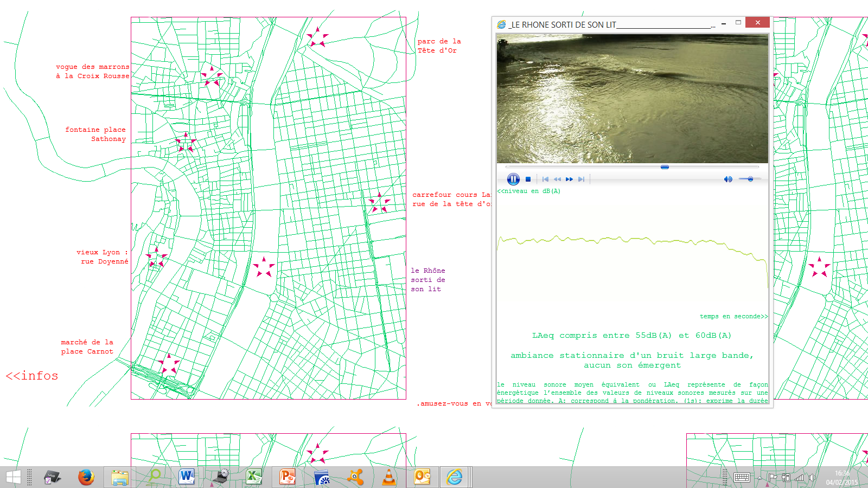Click the cours Lafayette crossroads star marker

(379, 203)
